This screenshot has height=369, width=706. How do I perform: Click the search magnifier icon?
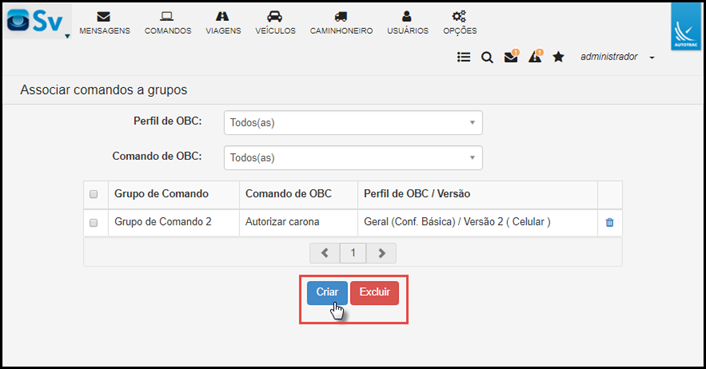(x=487, y=57)
